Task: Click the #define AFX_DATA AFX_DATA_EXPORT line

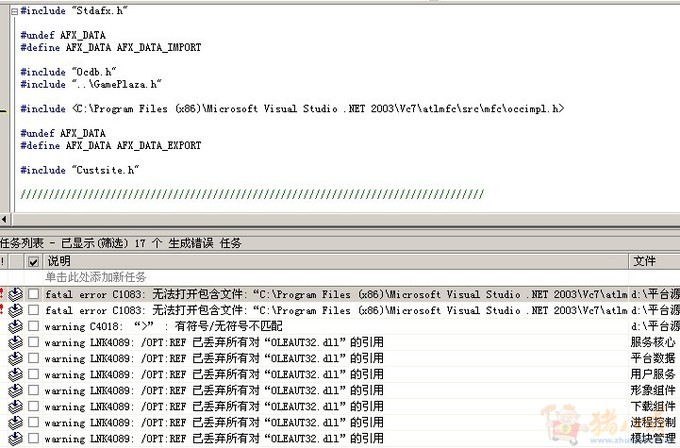Action: tap(111, 145)
